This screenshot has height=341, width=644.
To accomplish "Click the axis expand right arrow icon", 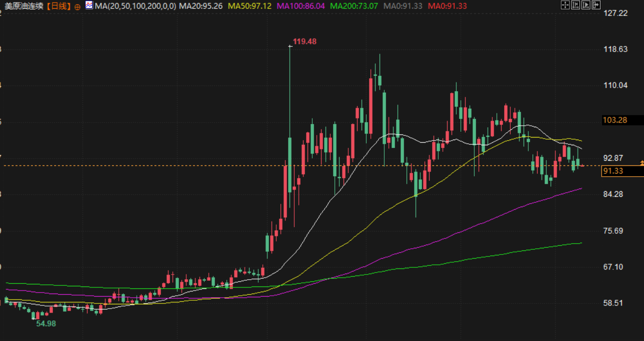I will click(x=586, y=5).
